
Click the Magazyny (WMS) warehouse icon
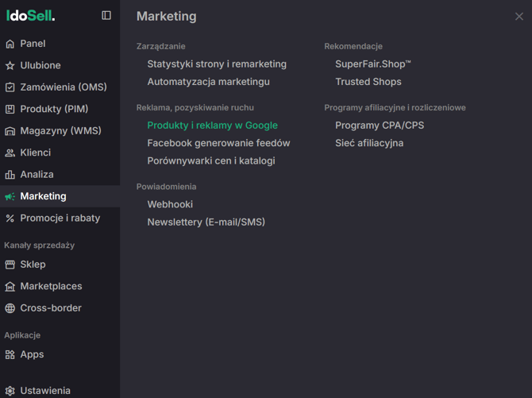[10, 131]
